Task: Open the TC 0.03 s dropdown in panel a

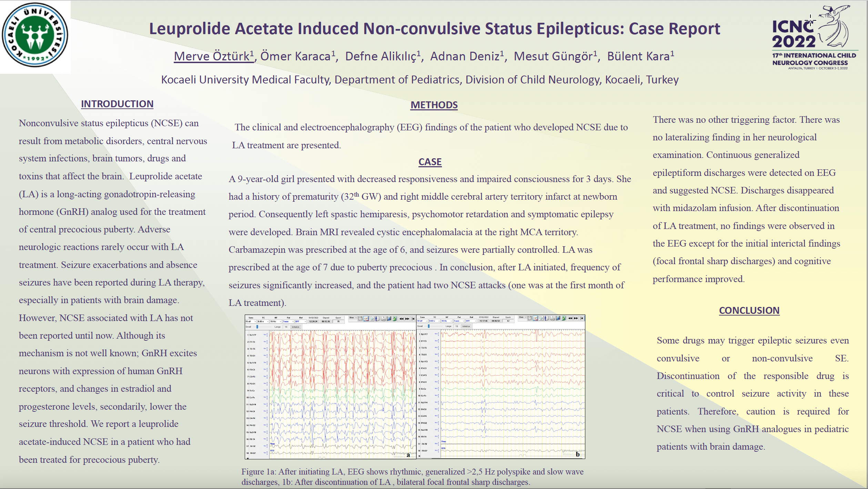Action: [263, 321]
